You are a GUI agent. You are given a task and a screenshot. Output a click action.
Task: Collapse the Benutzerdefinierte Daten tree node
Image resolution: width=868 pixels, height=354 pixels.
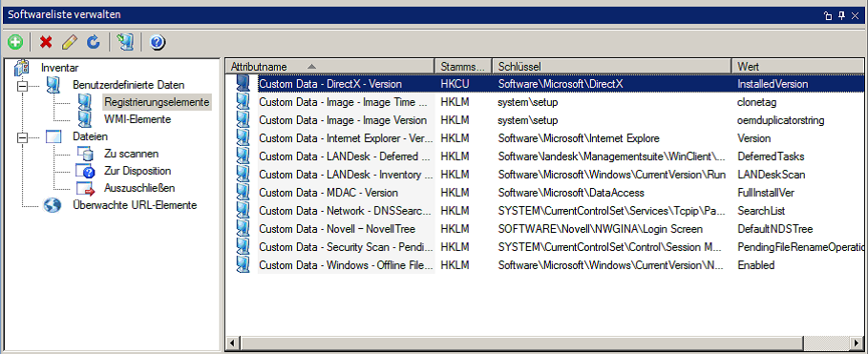coord(22,86)
